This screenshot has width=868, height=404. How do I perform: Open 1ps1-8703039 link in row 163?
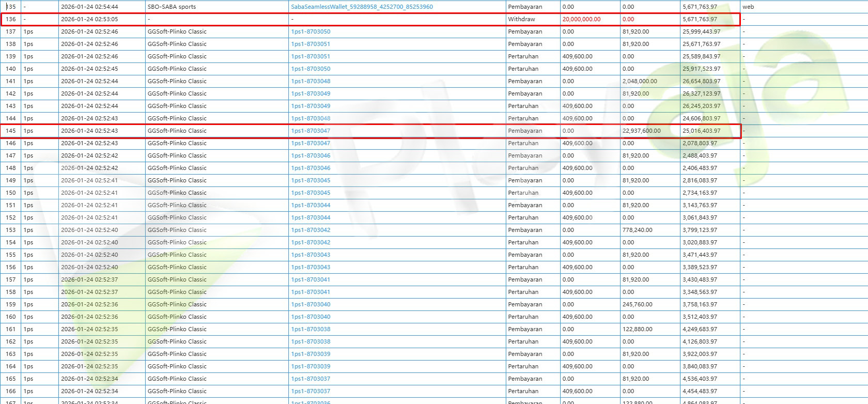pos(311,354)
